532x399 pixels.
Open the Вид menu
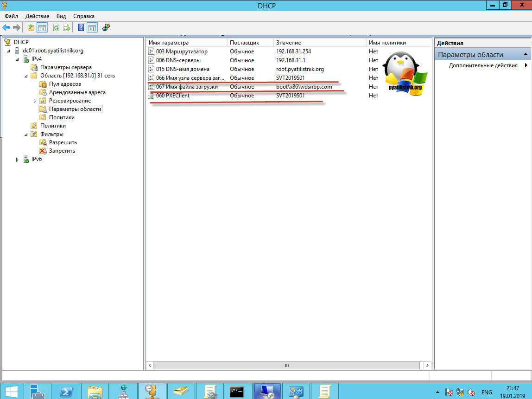[61, 16]
